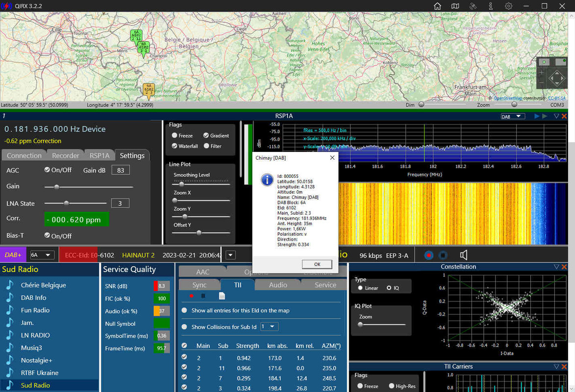
Task: Click the blue play arrow for RSP1A
Action: [537, 116]
